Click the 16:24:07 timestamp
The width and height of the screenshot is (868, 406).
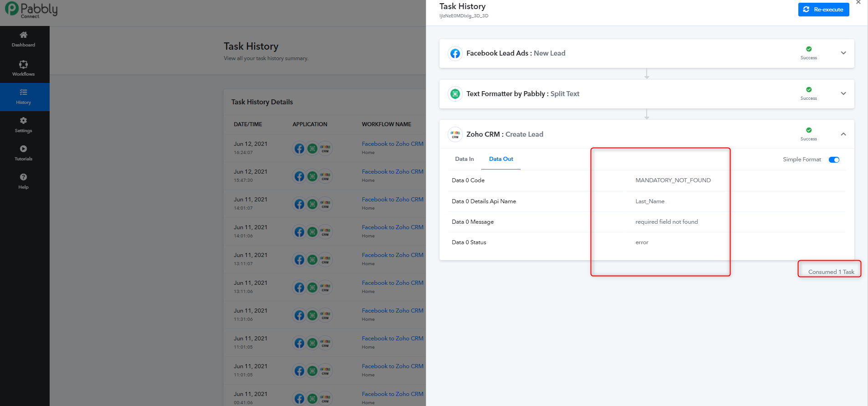tap(243, 153)
